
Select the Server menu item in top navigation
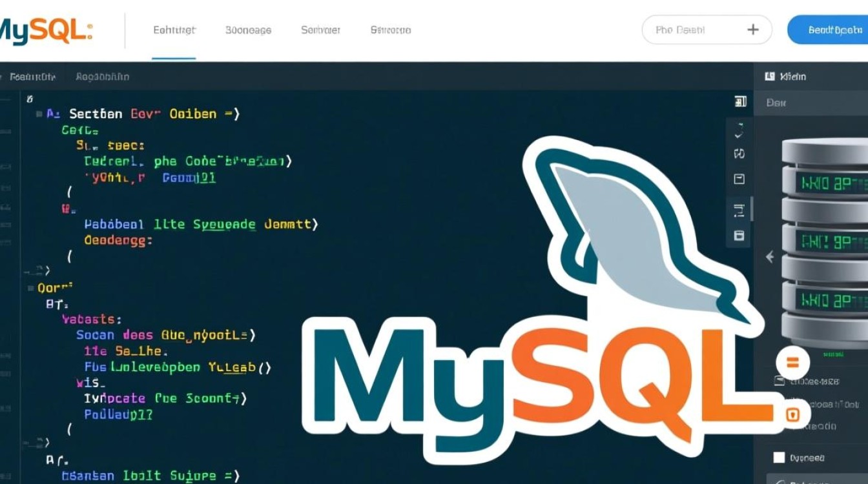coord(320,30)
